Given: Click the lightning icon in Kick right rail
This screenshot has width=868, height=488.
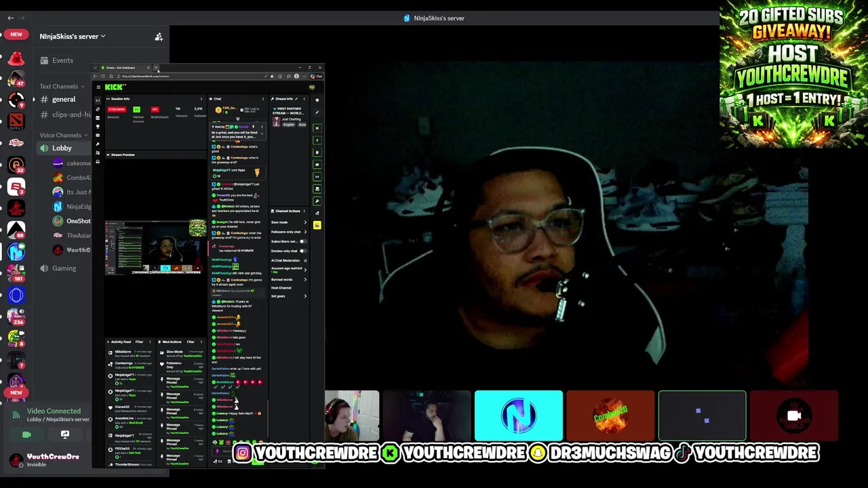Looking at the screenshot, I should [x=317, y=140].
